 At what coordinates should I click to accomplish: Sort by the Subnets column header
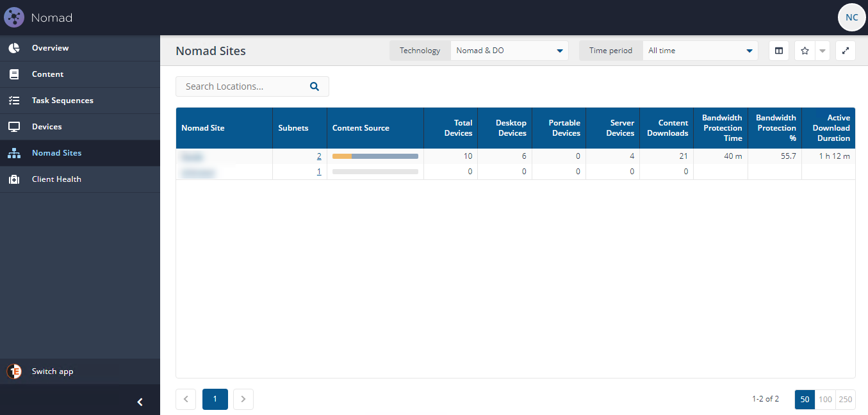coord(300,128)
